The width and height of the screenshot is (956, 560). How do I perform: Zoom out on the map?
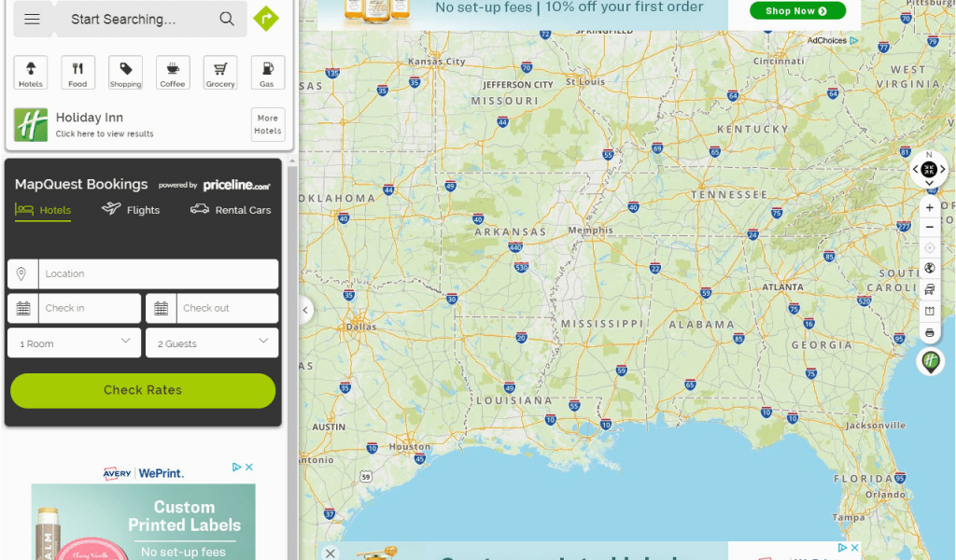click(929, 228)
